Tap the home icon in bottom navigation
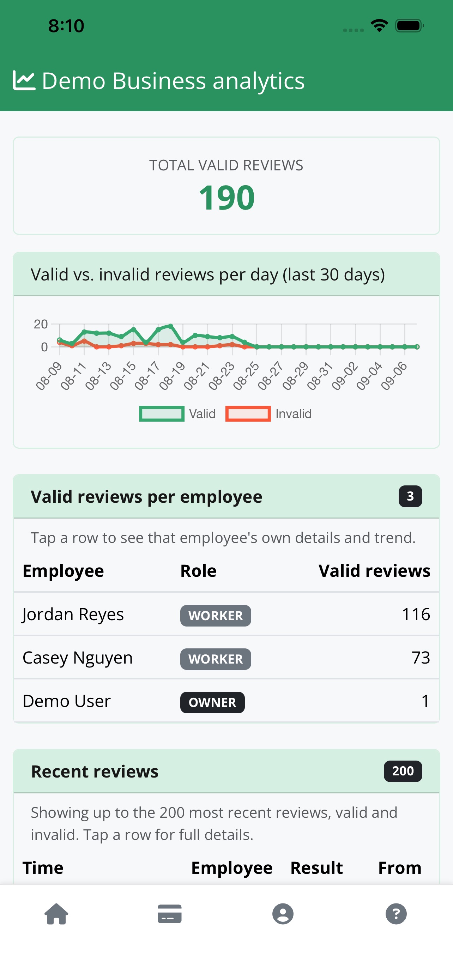Image resolution: width=453 pixels, height=980 pixels. [56, 914]
